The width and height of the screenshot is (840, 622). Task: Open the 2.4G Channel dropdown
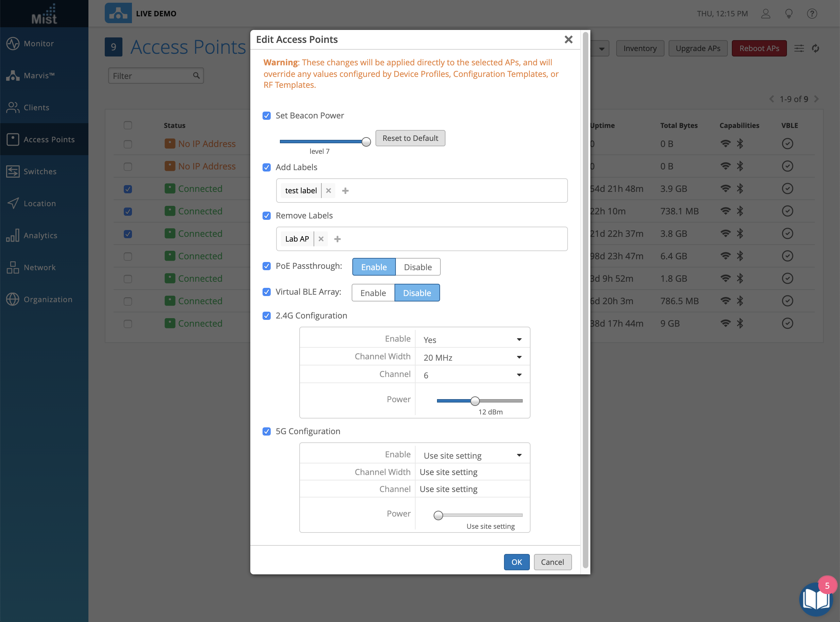(x=472, y=375)
